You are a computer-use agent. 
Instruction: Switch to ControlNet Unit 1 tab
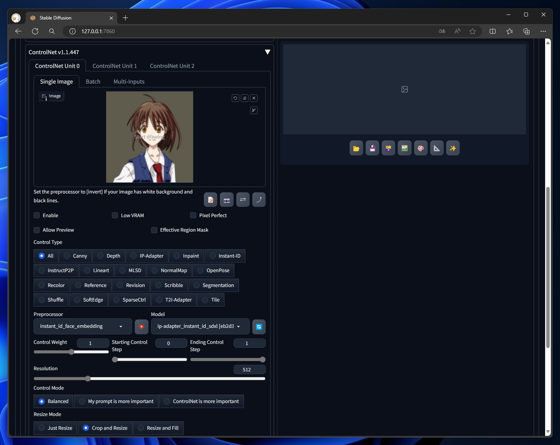[114, 66]
